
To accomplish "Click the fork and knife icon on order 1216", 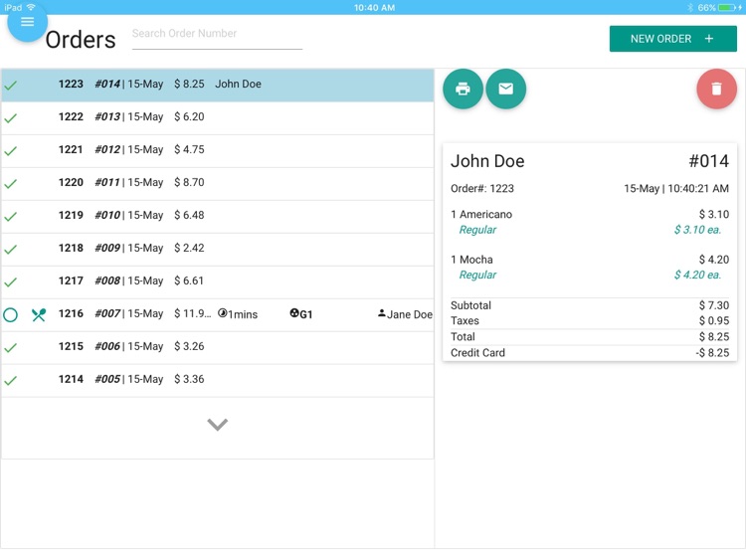I will pos(39,314).
